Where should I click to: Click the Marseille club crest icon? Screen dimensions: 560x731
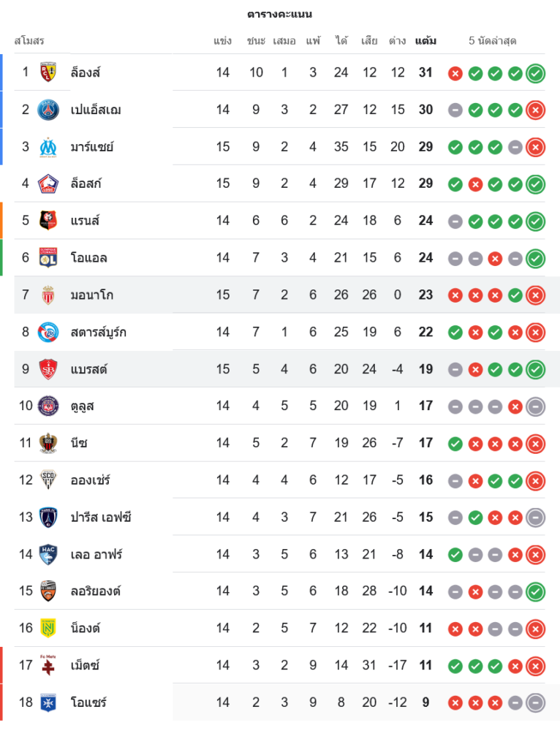(48, 147)
